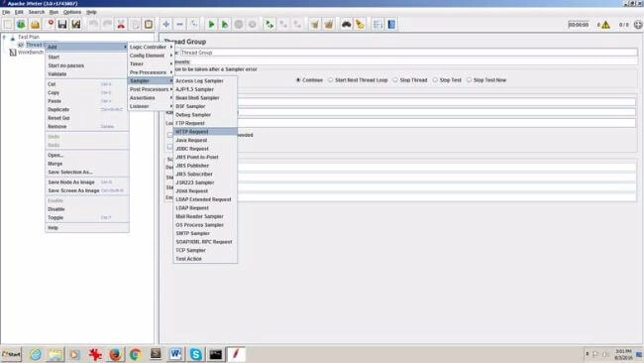
Task: Open the Options menu
Action: 72,12
